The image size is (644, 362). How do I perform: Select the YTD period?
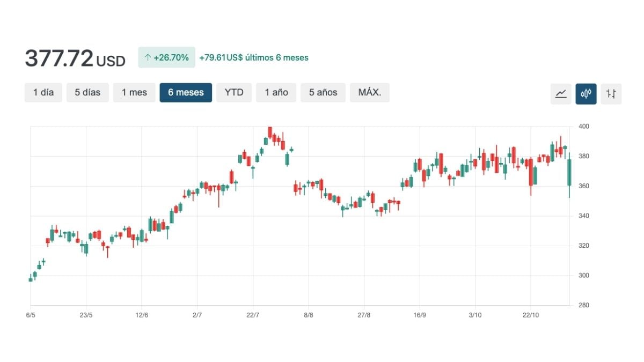[234, 92]
